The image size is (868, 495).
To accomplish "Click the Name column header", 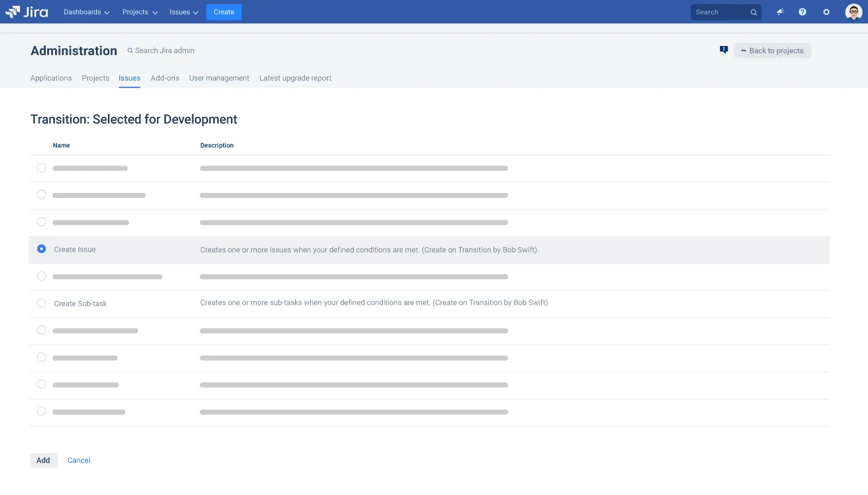I will click(x=61, y=145).
